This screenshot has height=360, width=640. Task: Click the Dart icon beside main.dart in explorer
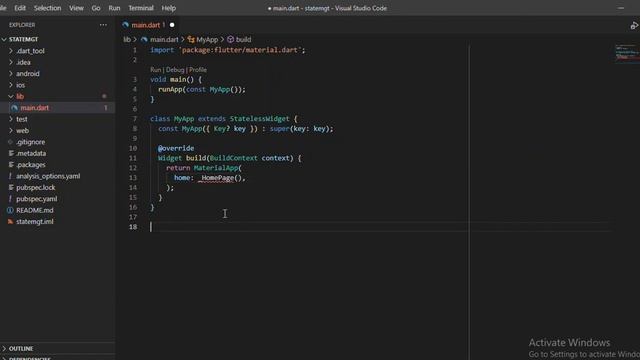(14, 108)
